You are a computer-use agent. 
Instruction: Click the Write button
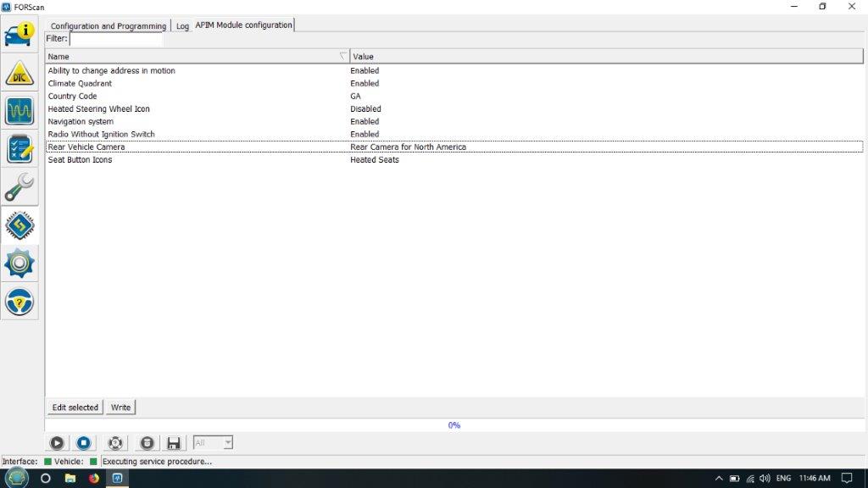pyautogui.click(x=121, y=408)
